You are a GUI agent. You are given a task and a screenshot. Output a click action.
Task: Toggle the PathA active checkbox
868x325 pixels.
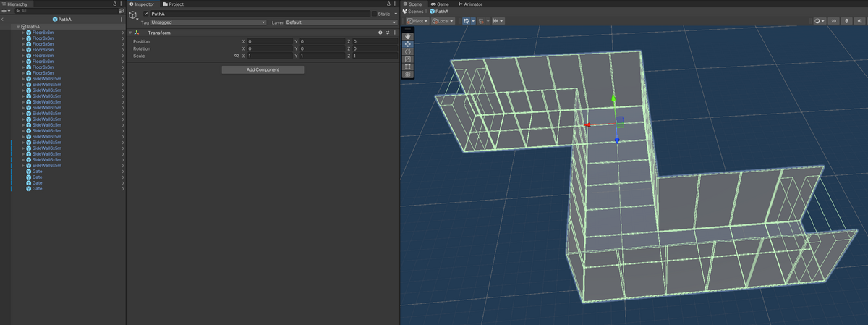coord(146,14)
